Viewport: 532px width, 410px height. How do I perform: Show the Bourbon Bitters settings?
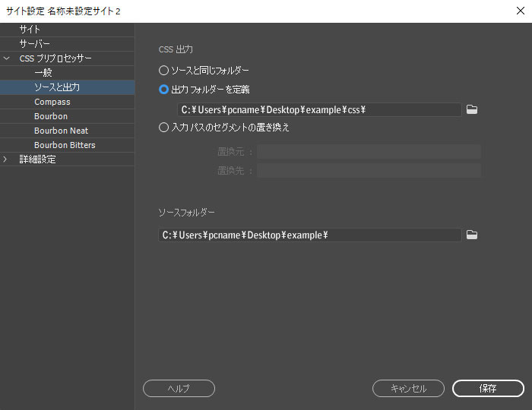coord(65,145)
